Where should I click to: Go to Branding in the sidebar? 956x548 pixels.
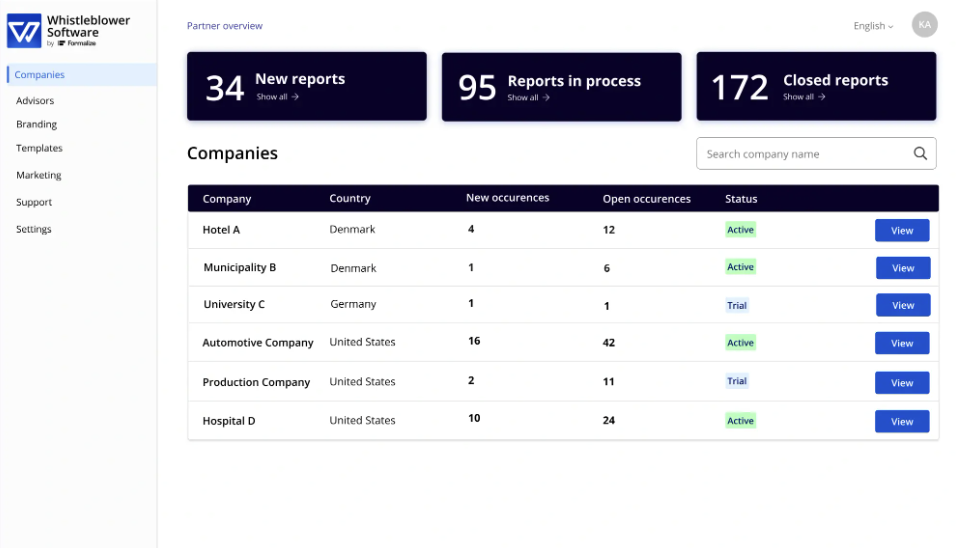[x=36, y=125]
